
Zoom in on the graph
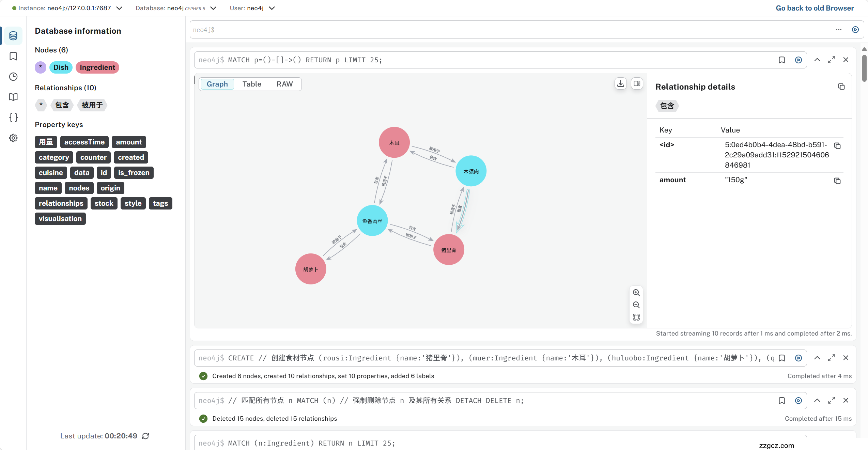click(636, 292)
